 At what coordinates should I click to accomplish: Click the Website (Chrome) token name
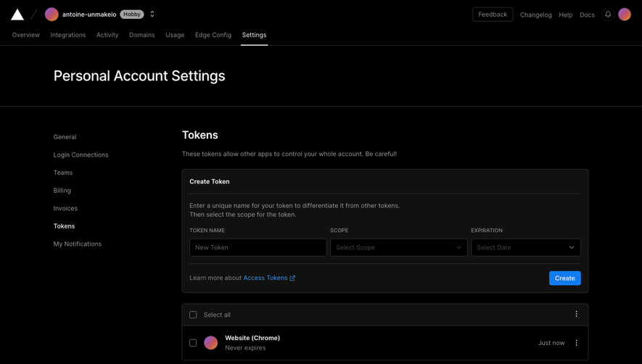[x=252, y=338]
